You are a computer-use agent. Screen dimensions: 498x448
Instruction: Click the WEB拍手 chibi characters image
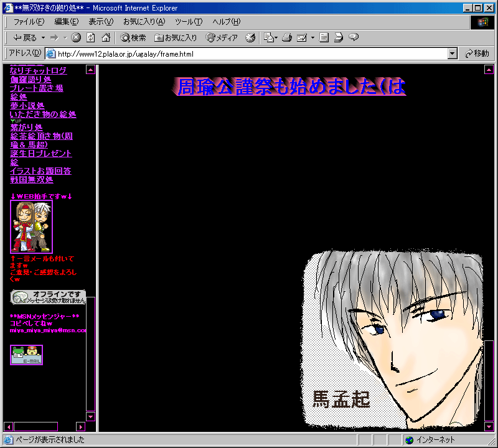point(32,226)
